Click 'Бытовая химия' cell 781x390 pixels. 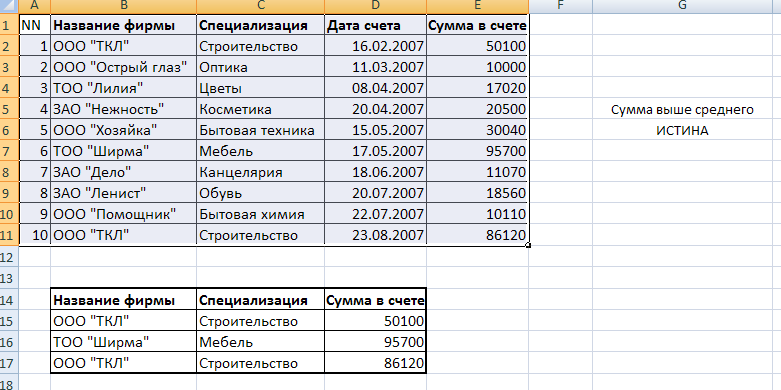260,214
